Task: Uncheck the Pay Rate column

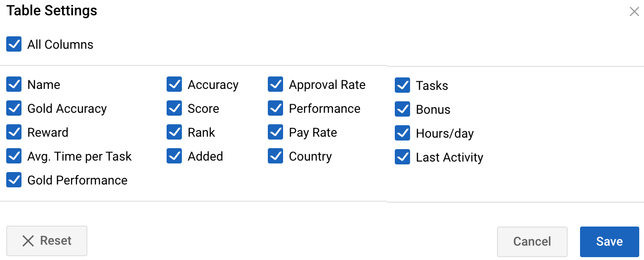Action: [x=275, y=132]
